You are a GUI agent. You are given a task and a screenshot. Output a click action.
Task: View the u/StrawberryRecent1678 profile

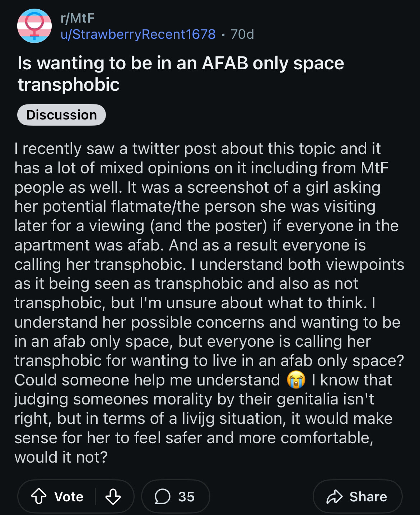tap(138, 34)
